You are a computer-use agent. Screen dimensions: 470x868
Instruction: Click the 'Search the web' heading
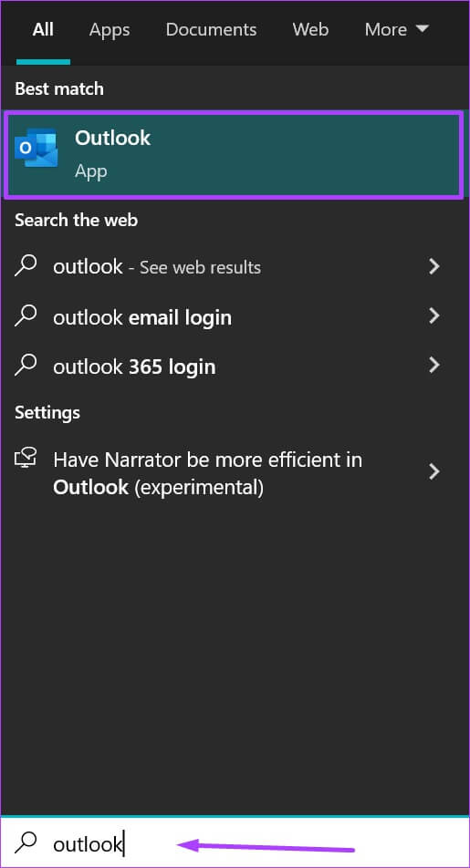coord(77,221)
